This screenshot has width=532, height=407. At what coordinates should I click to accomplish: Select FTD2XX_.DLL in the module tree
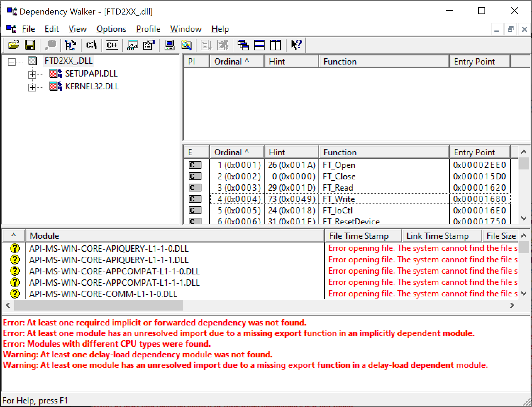[69, 61]
